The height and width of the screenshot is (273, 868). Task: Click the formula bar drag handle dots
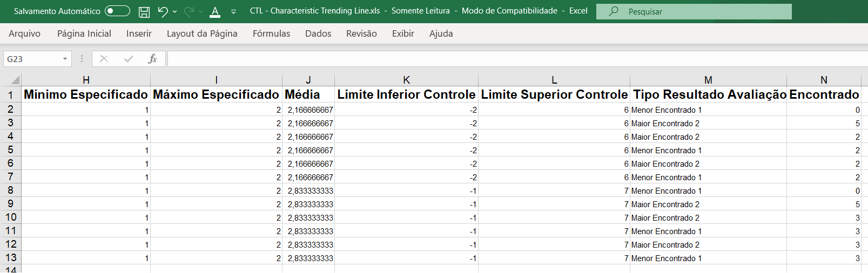82,59
